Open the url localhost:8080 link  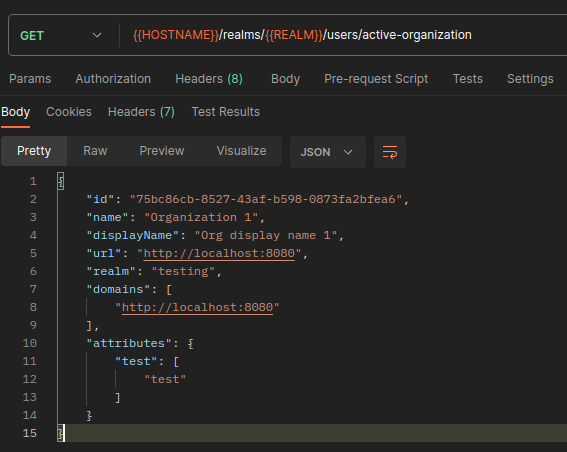click(x=219, y=253)
